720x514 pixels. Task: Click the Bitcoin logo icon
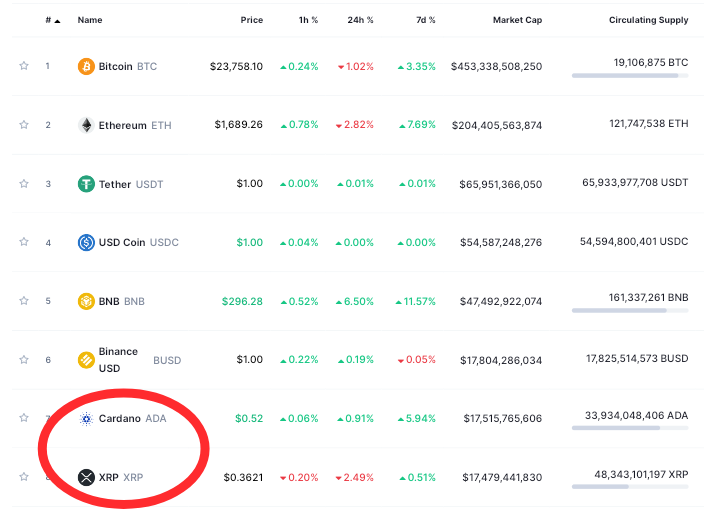pos(87,67)
